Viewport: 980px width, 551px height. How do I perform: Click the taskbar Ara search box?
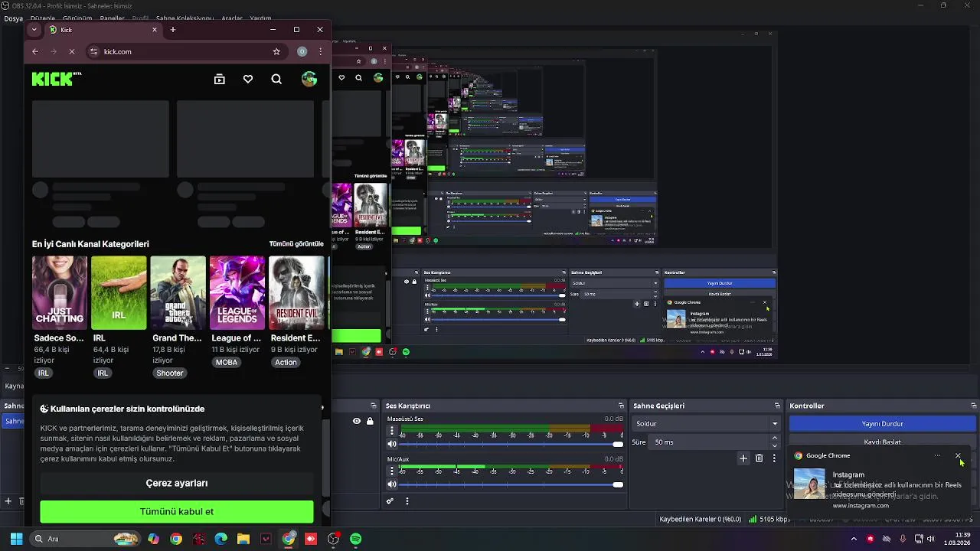coord(84,539)
